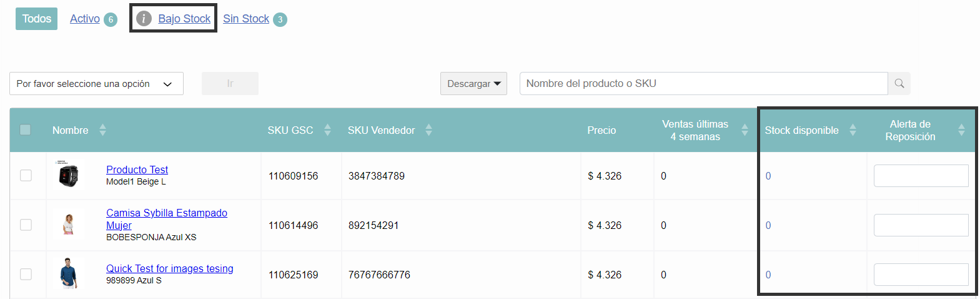
Task: Click the Activo count badge 6
Action: pyautogui.click(x=111, y=19)
